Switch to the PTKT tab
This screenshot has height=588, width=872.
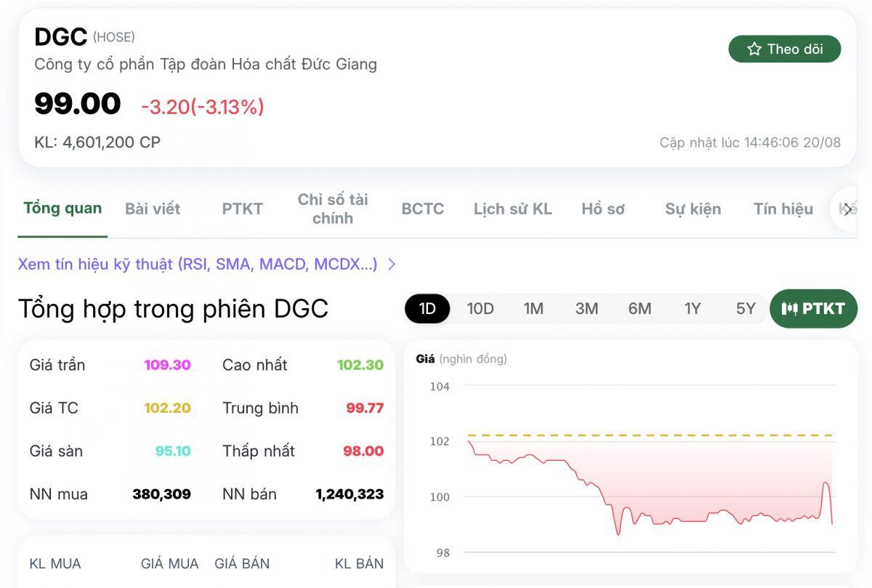click(x=242, y=209)
